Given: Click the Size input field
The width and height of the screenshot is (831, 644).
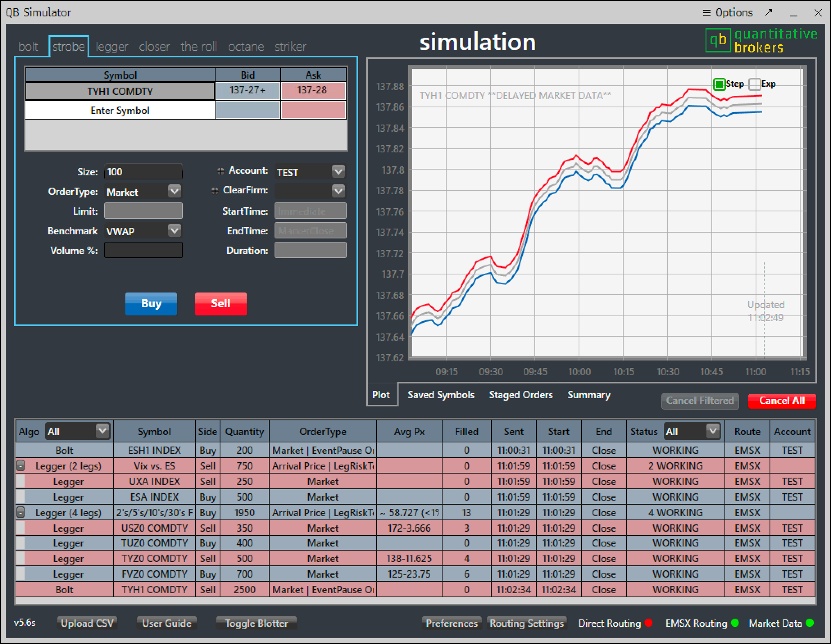Looking at the screenshot, I should point(143,172).
